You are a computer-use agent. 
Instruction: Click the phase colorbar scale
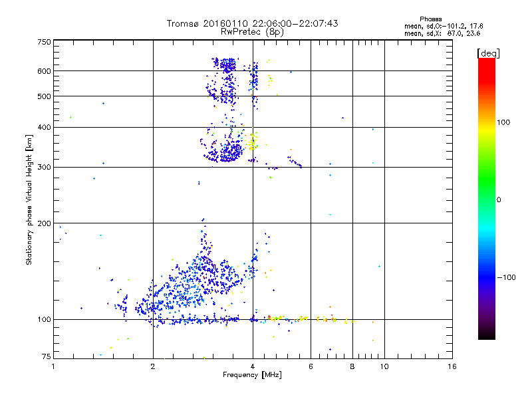coord(487,198)
